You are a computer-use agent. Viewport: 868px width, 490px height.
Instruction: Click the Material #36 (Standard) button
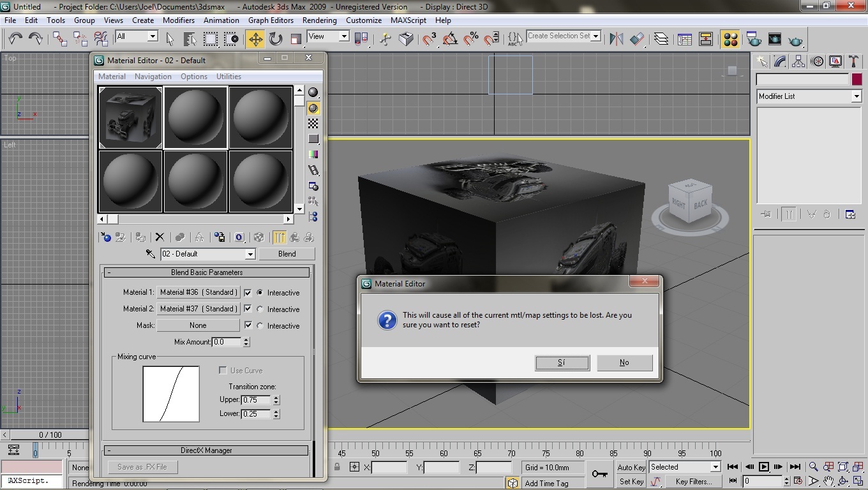tap(198, 292)
